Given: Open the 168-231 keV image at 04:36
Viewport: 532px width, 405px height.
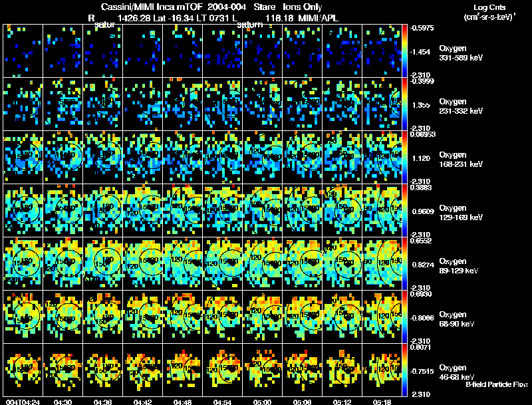Looking at the screenshot, I should (x=103, y=158).
